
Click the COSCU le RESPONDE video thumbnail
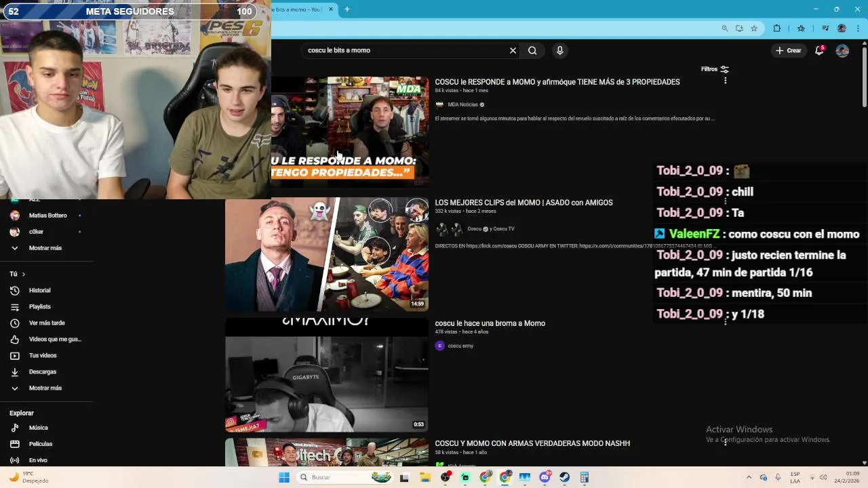350,131
